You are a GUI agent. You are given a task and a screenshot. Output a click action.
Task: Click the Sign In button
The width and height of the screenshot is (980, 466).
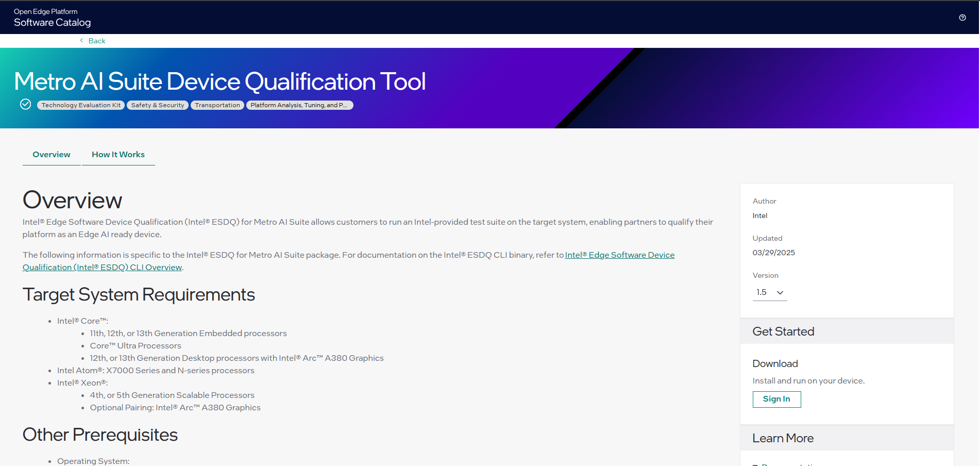click(776, 399)
